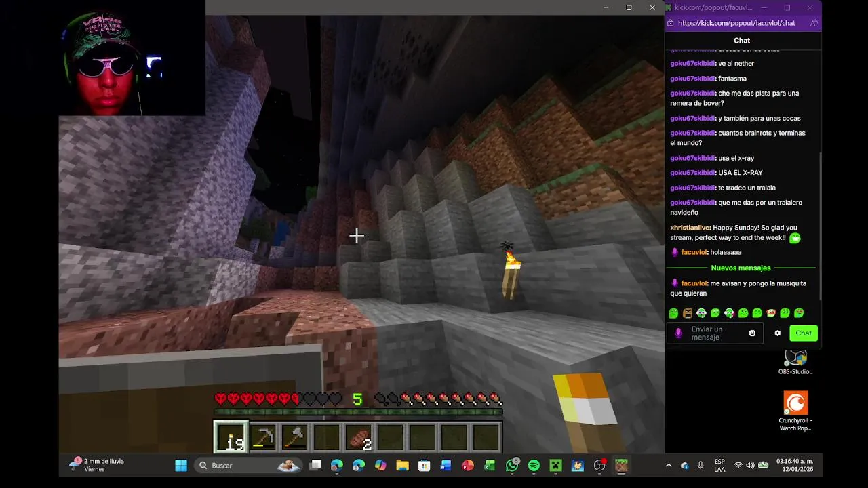Jump to Nuevos mensajes in chat
The image size is (868, 488).
click(x=741, y=268)
